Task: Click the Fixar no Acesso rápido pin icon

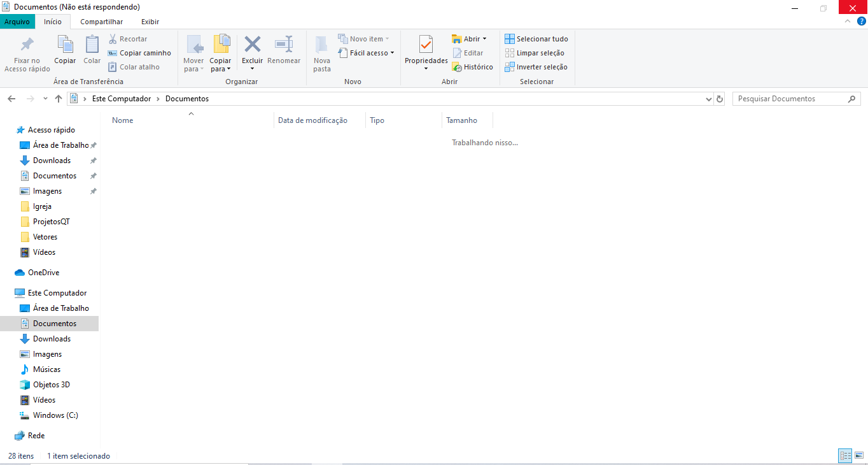Action: coord(27,45)
